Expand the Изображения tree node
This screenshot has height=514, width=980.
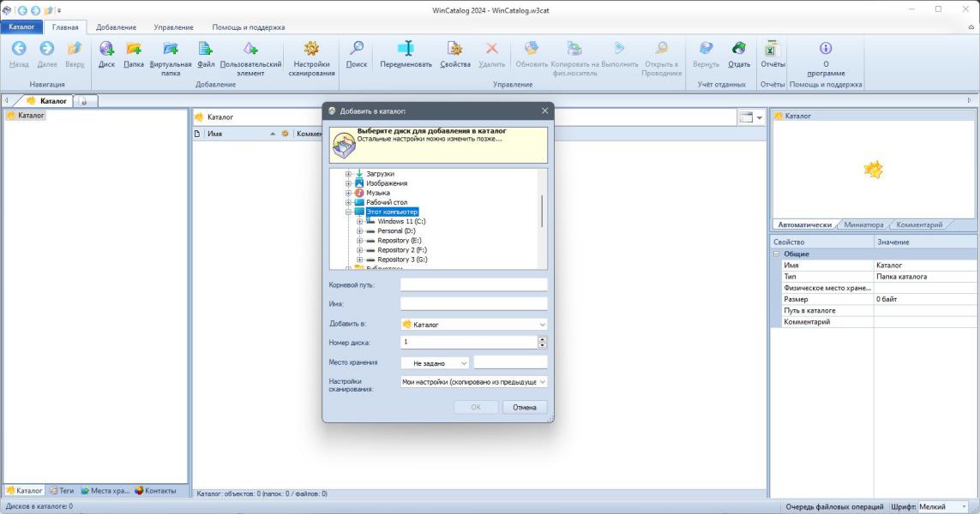tap(349, 183)
